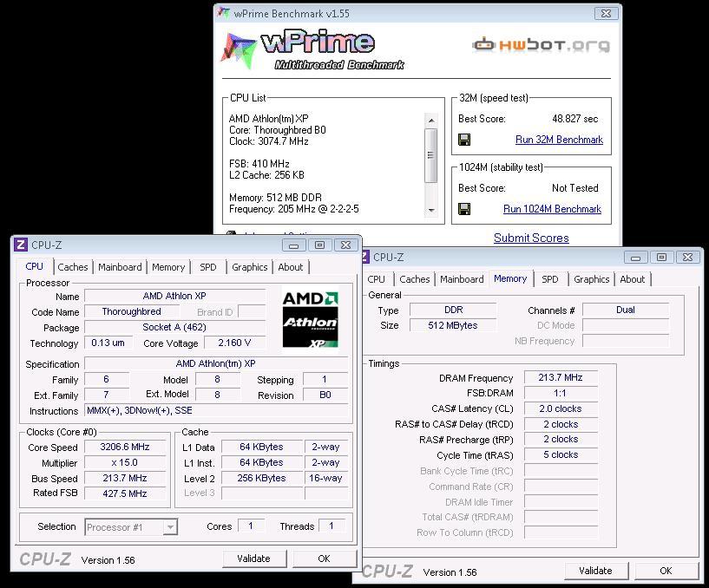Click the Core Voltage value 2.160 V
The width and height of the screenshot is (709, 588).
pyautogui.click(x=234, y=343)
